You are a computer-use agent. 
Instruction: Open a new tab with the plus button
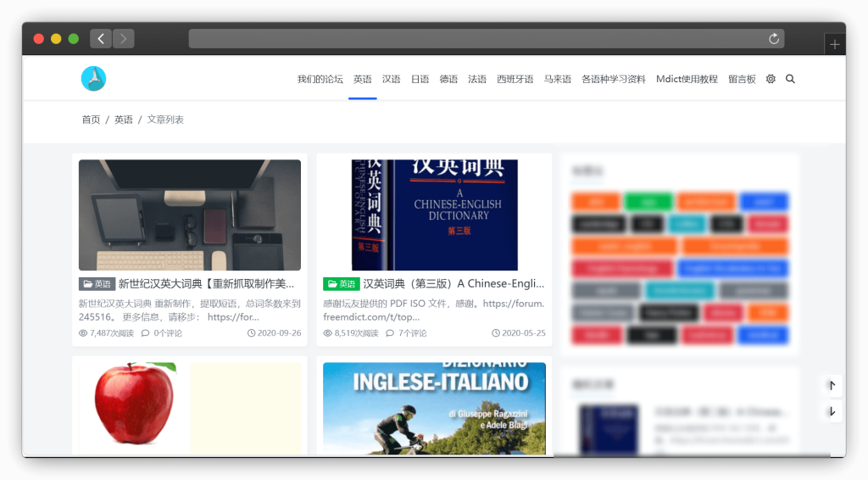(x=835, y=45)
